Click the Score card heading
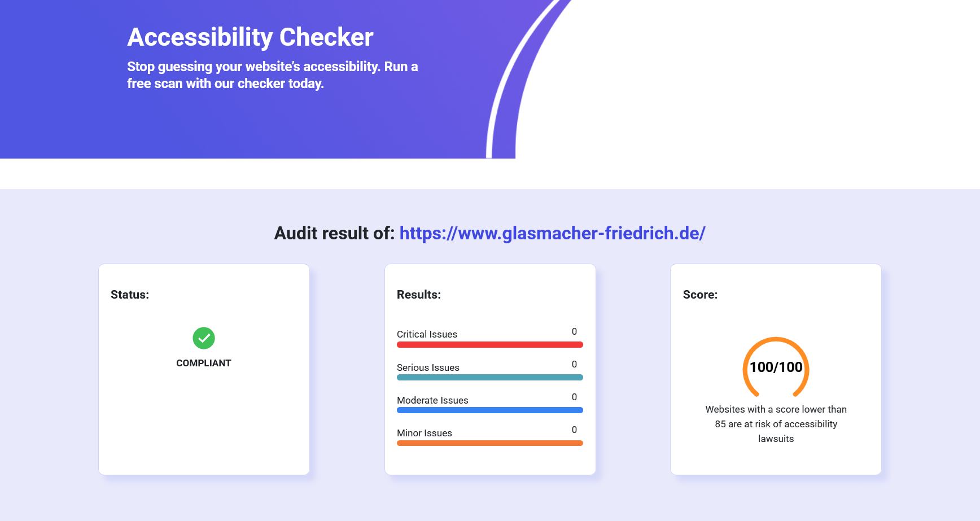980x521 pixels. pyautogui.click(x=700, y=295)
